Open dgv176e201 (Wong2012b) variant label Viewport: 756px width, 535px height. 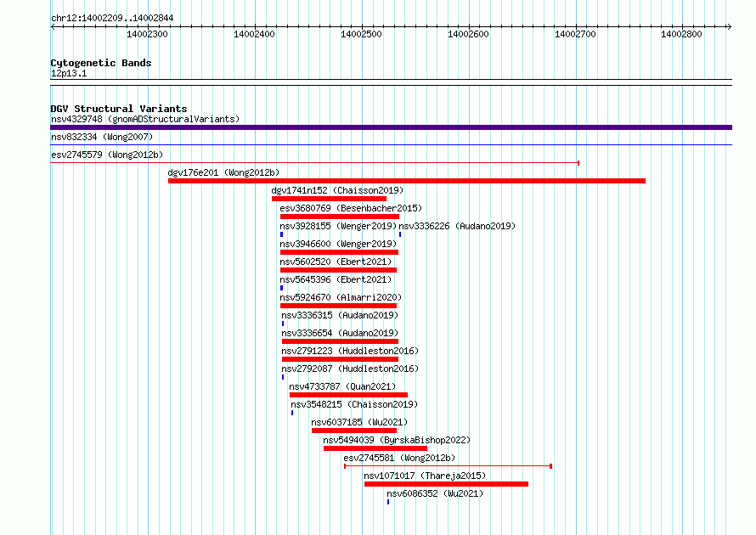pos(223,172)
